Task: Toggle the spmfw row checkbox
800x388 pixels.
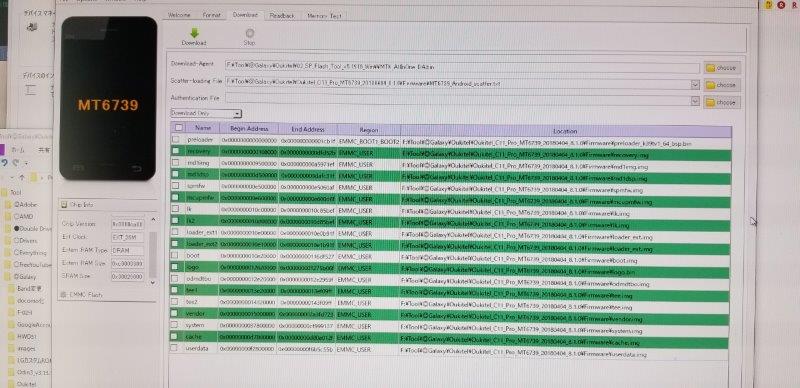Action: 176,186
